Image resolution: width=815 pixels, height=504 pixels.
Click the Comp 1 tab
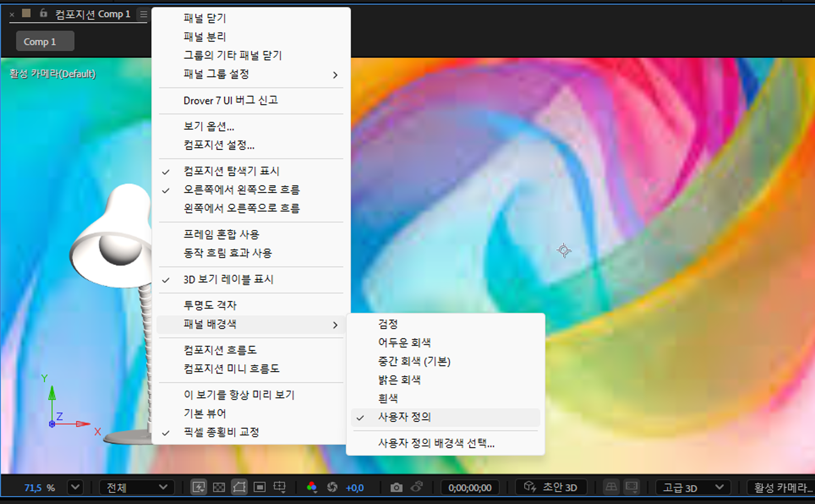[x=44, y=41]
